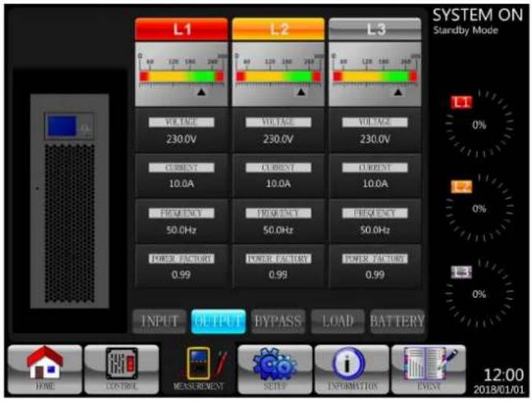The height and width of the screenshot is (401, 532).
Task: Open the Information icon
Action: (352, 369)
